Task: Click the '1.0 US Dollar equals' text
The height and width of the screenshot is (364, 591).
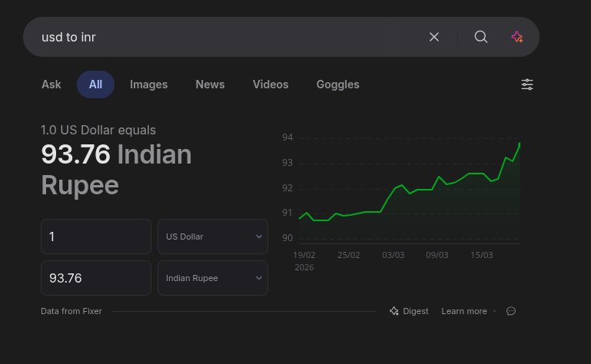Action: pyautogui.click(x=98, y=130)
